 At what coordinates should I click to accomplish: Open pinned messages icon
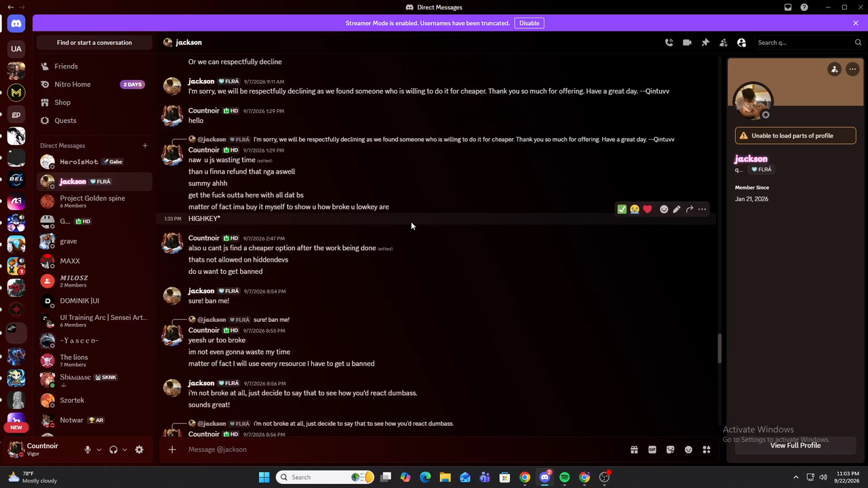pos(705,43)
